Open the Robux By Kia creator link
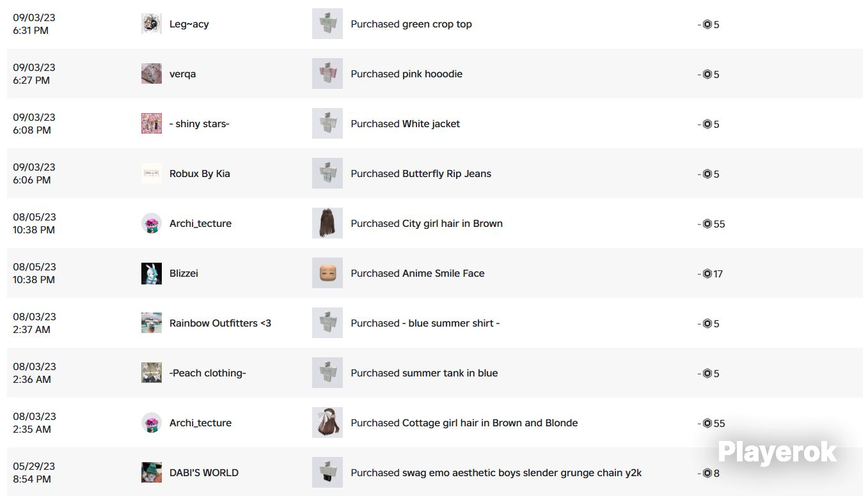Screen dimensions: 868x496 pyautogui.click(x=200, y=174)
